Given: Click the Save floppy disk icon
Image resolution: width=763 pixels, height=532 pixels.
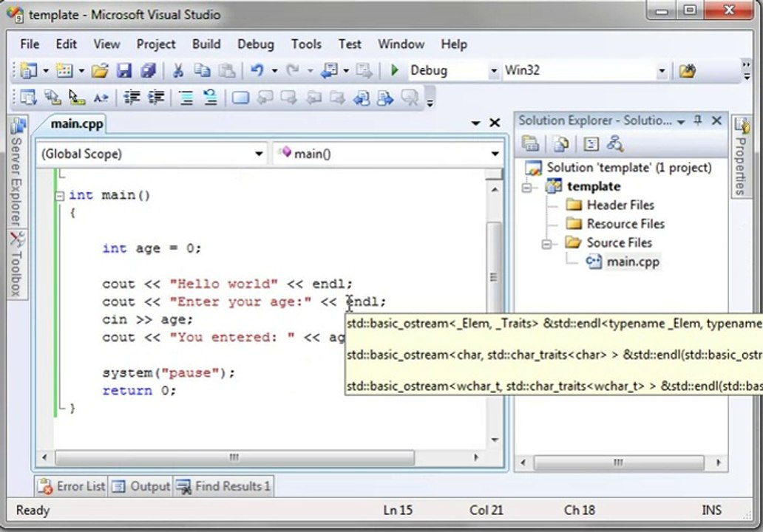Looking at the screenshot, I should 124,71.
